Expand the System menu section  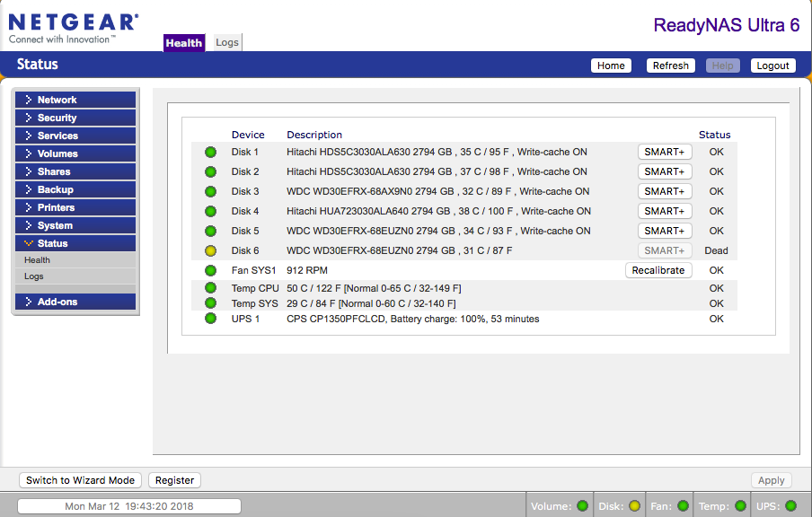click(75, 225)
